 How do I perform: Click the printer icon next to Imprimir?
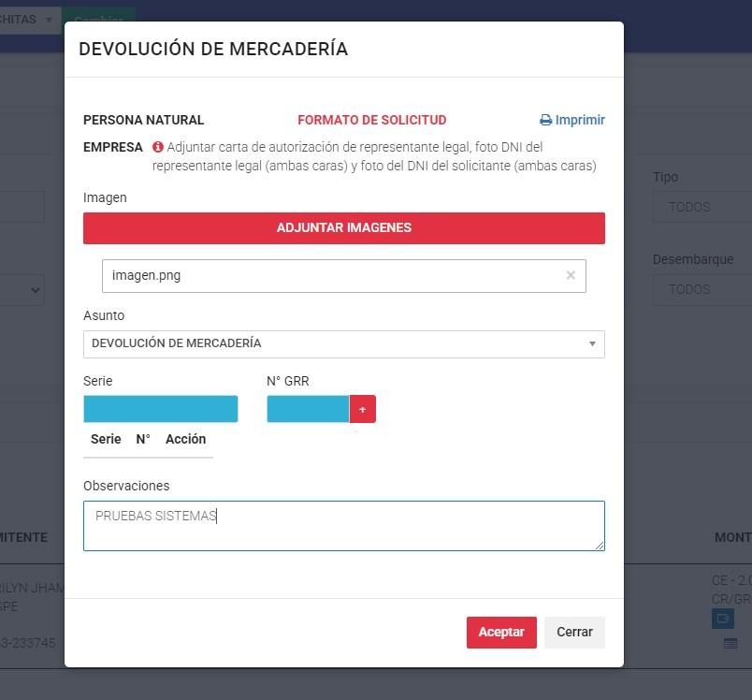pos(546,121)
